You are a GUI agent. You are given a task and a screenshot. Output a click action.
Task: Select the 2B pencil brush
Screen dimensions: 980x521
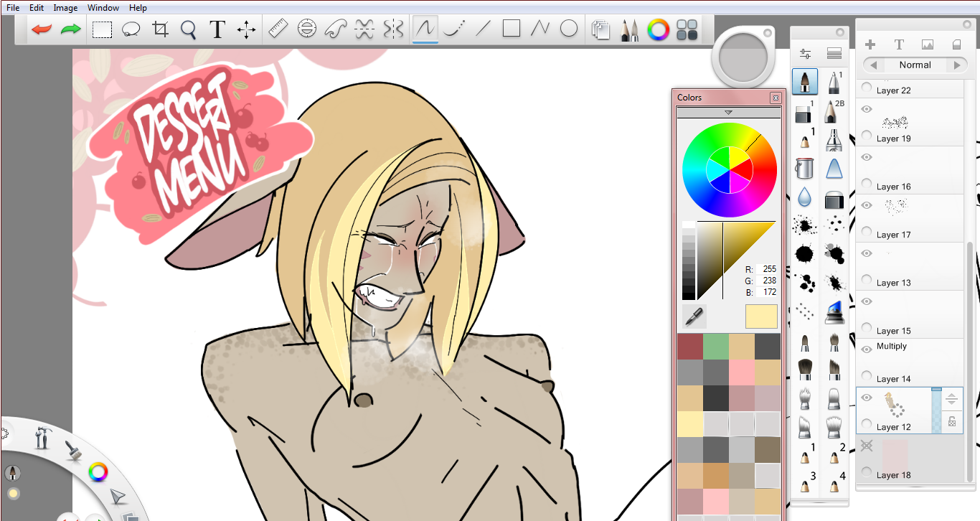coord(833,111)
